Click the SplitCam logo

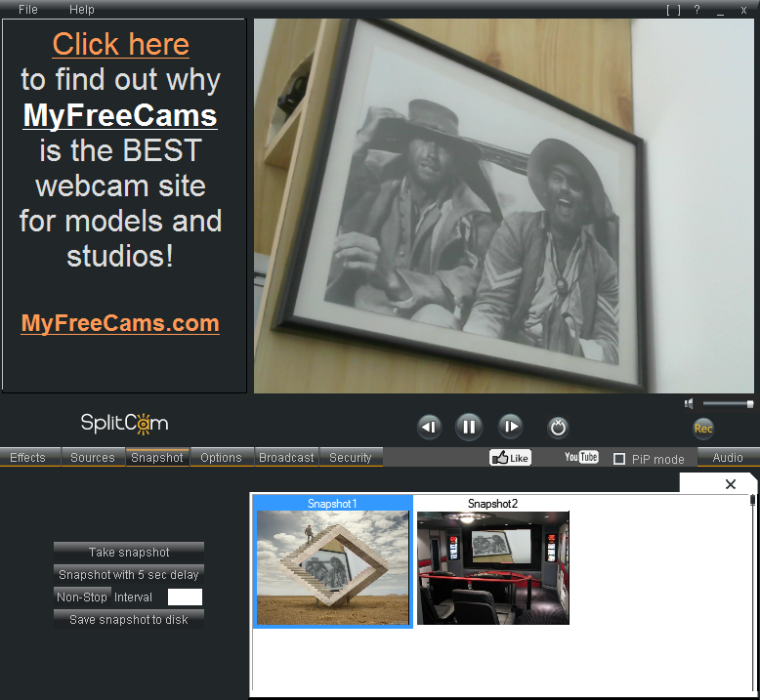(125, 423)
